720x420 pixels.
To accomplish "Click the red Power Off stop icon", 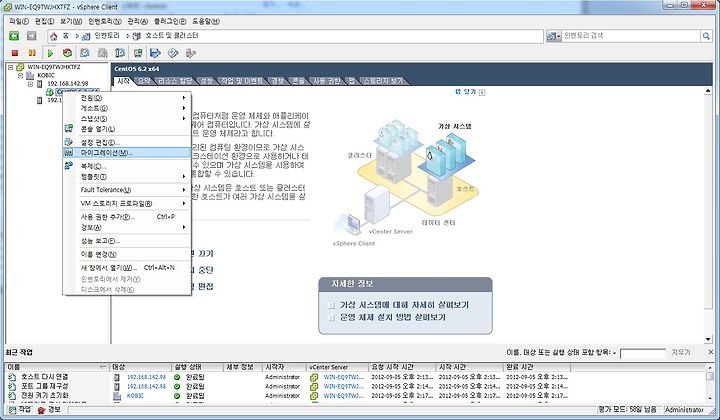I will 15,53.
